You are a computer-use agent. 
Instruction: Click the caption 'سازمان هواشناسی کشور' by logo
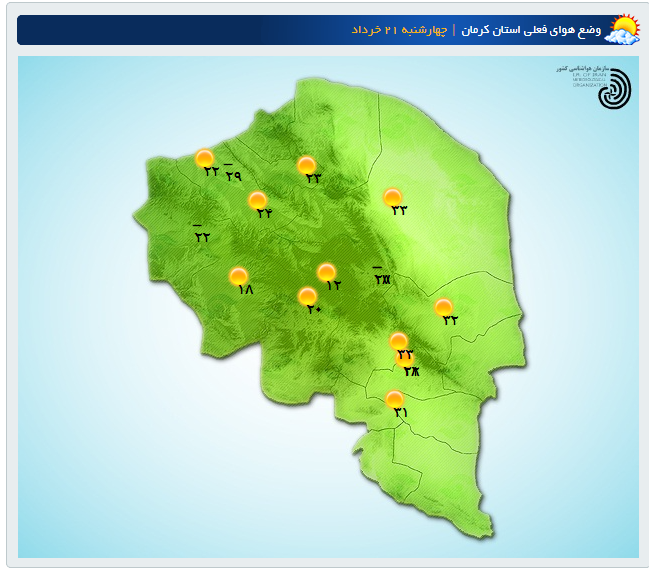[583, 68]
